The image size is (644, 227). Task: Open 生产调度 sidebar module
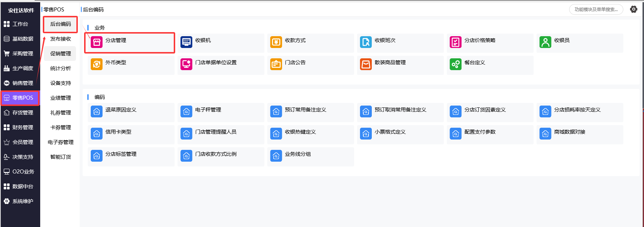(20, 68)
